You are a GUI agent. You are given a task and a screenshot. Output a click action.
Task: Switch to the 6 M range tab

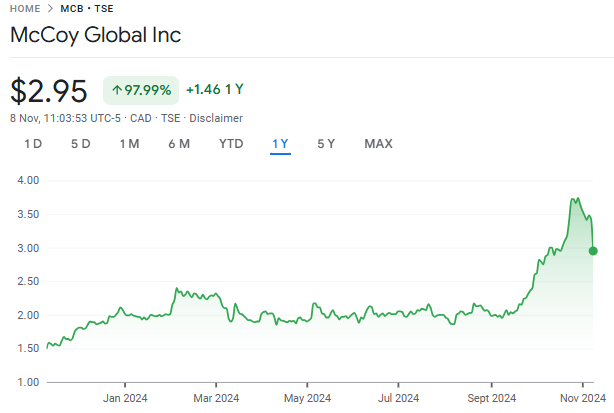(179, 144)
